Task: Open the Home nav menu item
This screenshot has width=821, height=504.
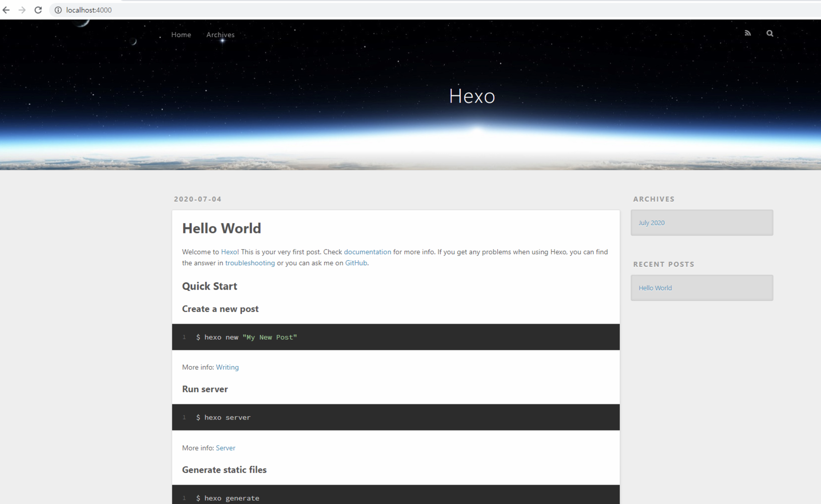Action: (181, 35)
